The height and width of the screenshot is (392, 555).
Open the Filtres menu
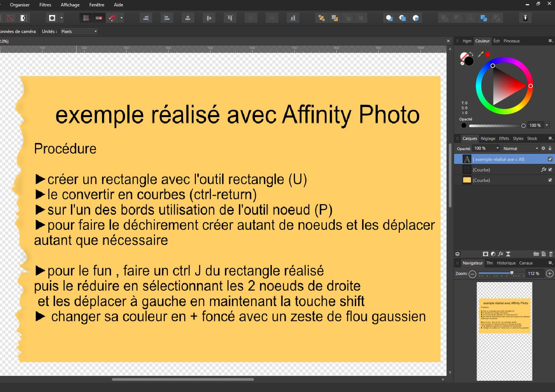pyautogui.click(x=45, y=5)
